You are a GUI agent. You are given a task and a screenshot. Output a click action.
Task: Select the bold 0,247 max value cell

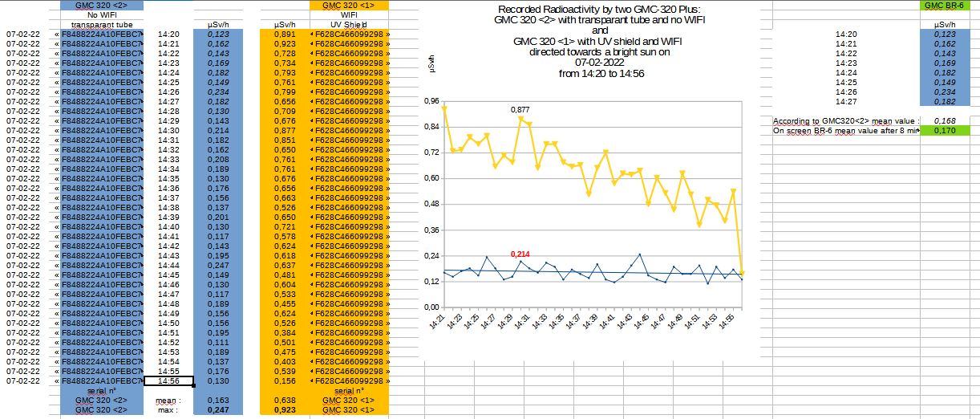217,409
